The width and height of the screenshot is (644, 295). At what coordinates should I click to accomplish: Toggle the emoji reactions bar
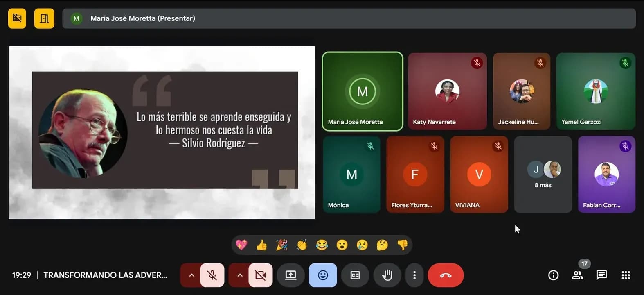(323, 275)
